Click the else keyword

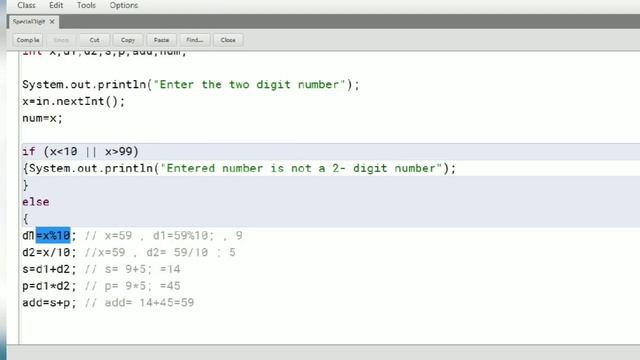(36, 202)
